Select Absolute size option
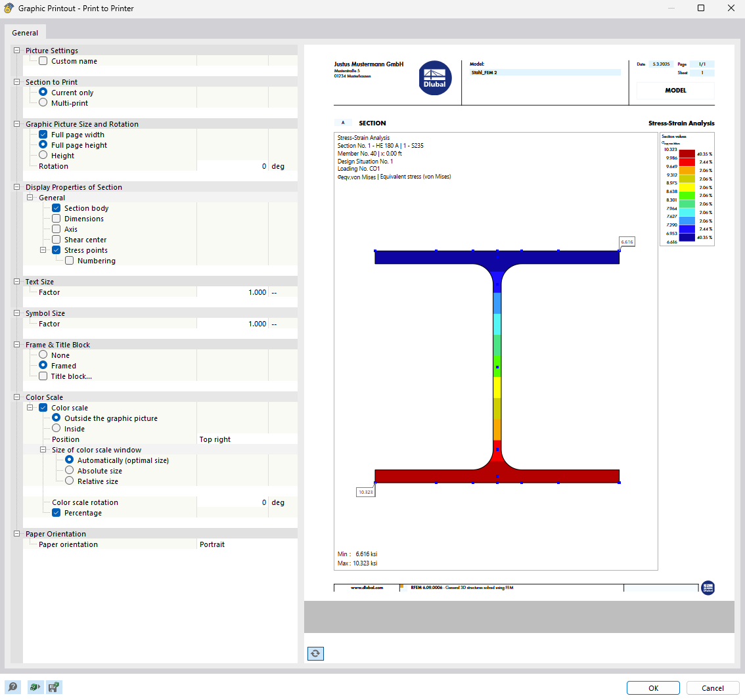 click(x=70, y=470)
